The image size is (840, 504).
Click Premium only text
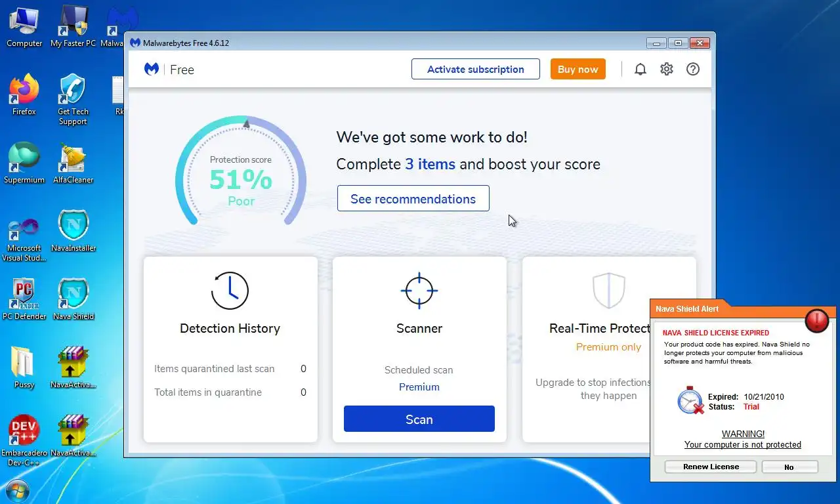pyautogui.click(x=608, y=347)
